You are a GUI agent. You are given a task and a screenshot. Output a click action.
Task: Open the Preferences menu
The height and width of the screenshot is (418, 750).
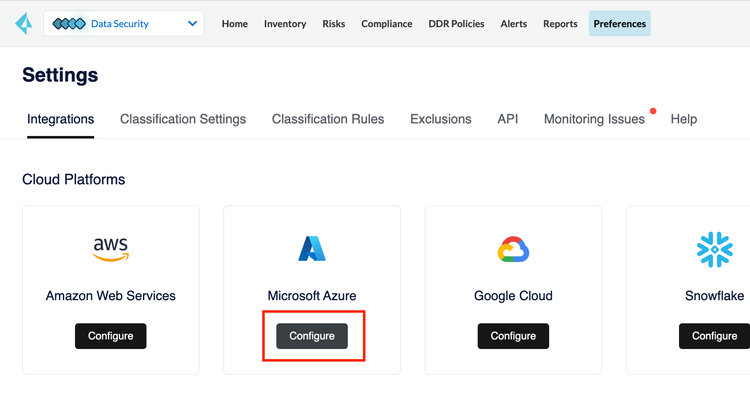pyautogui.click(x=619, y=23)
